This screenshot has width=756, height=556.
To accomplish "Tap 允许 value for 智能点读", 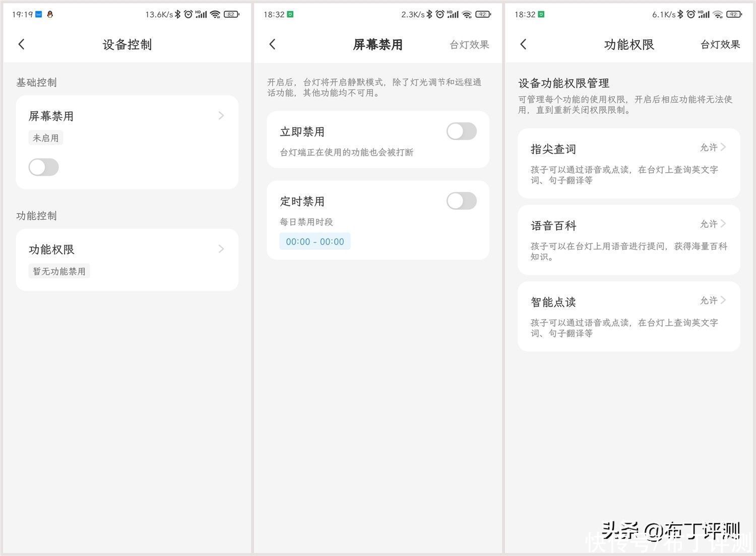I will click(709, 301).
